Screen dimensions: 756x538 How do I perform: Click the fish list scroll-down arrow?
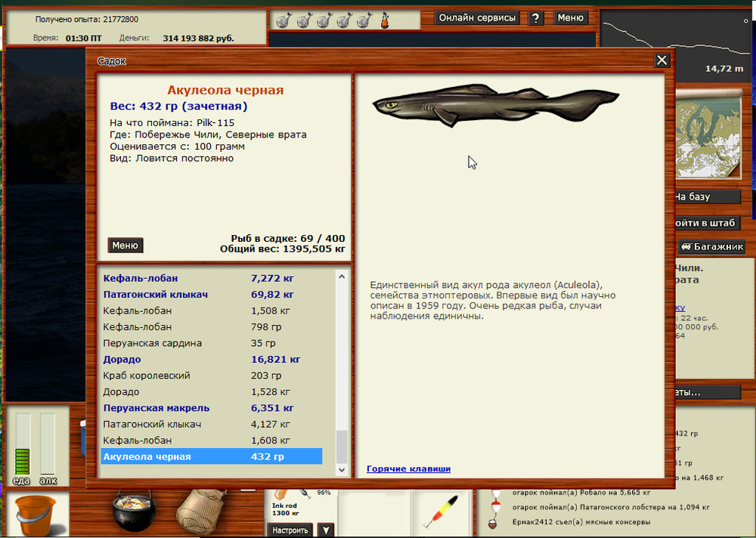342,469
